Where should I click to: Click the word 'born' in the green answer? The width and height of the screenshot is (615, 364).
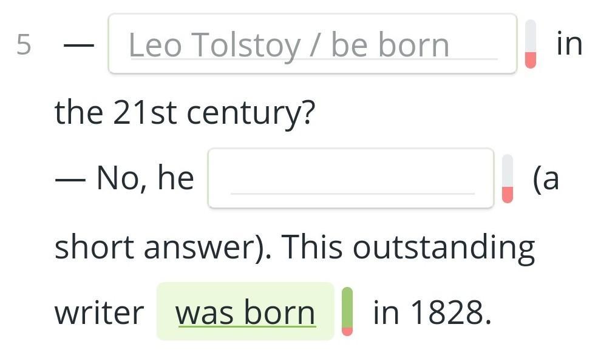(280, 312)
